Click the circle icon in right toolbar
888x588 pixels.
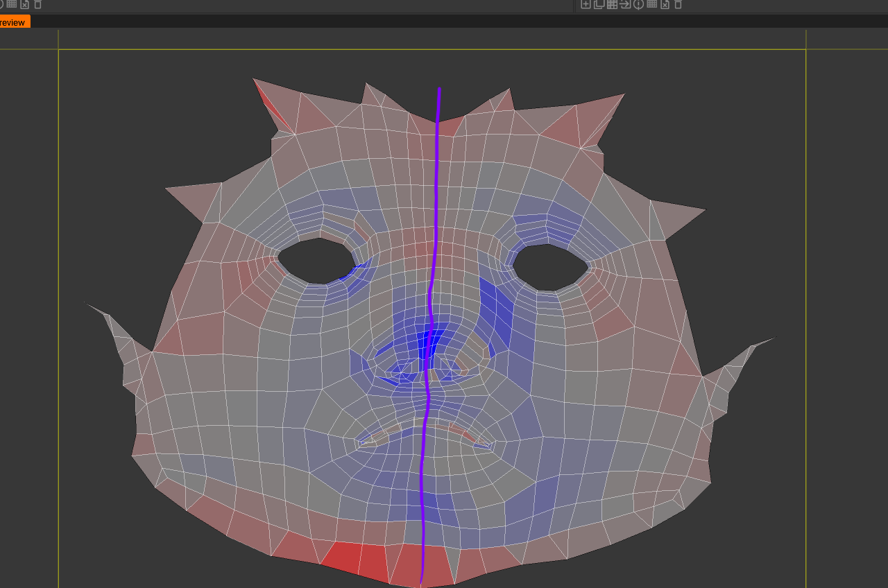[638, 4]
